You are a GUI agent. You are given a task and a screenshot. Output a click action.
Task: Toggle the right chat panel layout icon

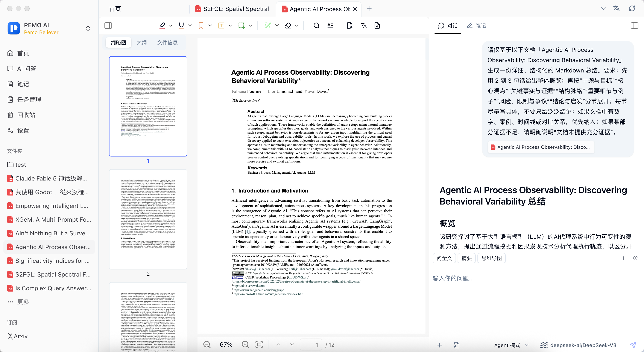(634, 26)
